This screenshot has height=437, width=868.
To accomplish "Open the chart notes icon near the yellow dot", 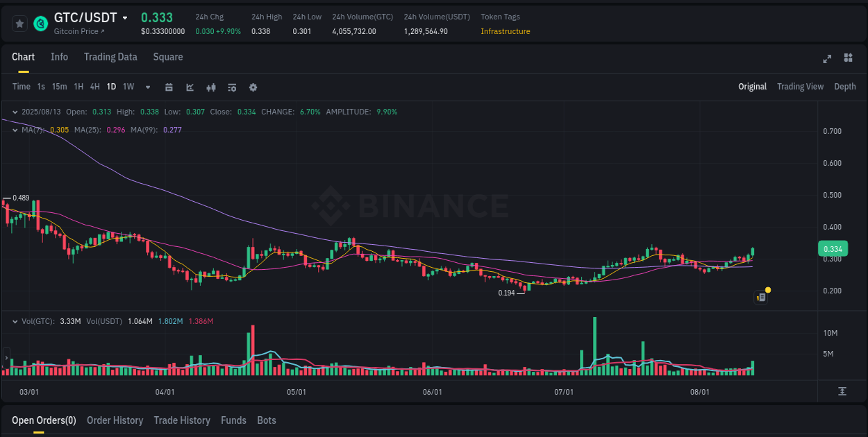I will (760, 297).
